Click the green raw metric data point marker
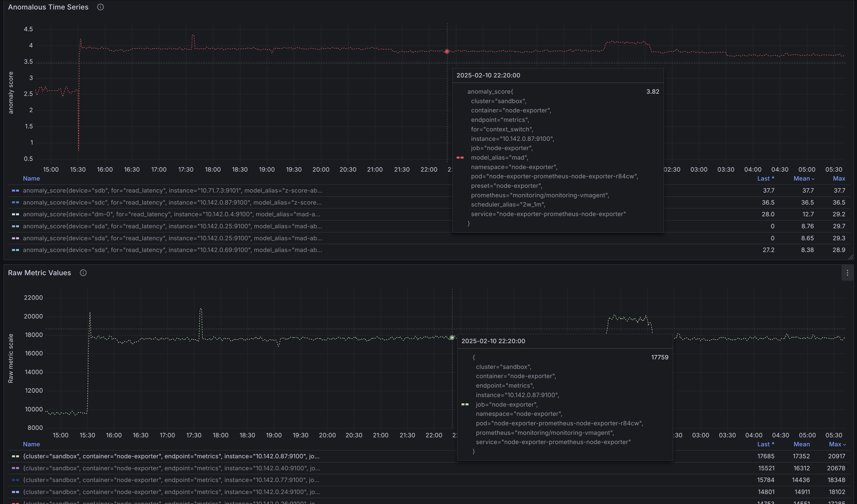The width and height of the screenshot is (857, 504). [x=452, y=338]
